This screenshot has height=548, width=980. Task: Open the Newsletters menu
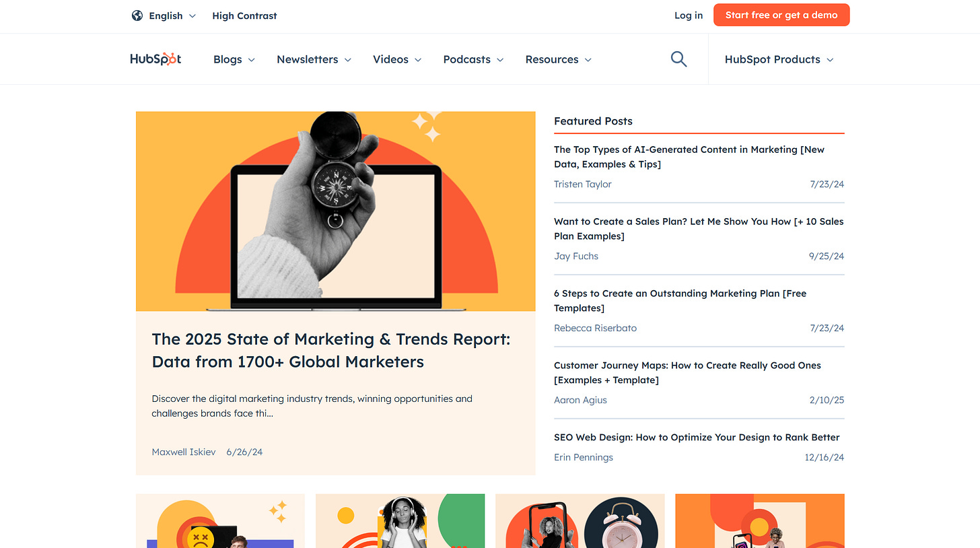click(314, 59)
